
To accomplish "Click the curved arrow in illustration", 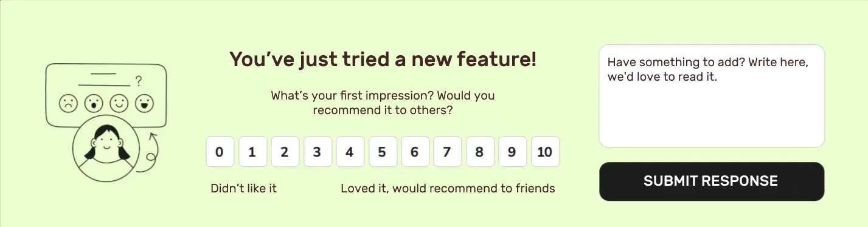I will 149,153.
